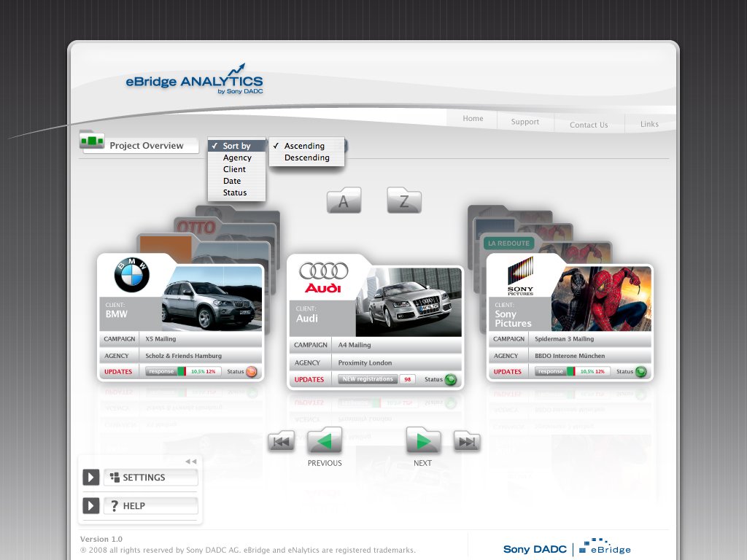Screen dimensions: 747x560
Task: Open the Contact Us tab
Action: [589, 125]
